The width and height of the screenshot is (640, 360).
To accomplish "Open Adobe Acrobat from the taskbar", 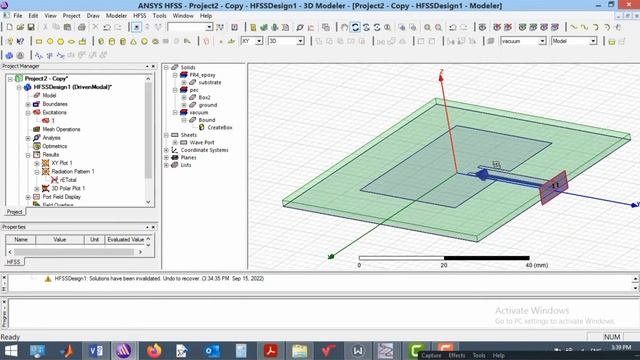I will 270,351.
